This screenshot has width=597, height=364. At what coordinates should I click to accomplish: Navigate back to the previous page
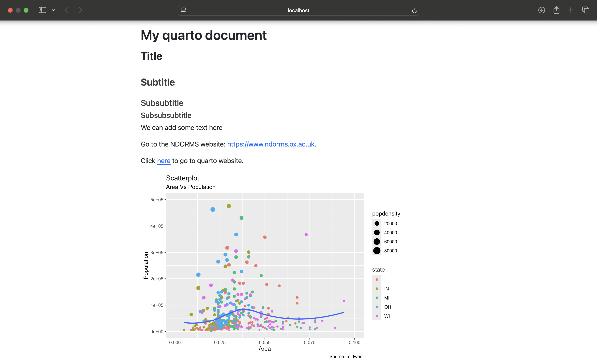[x=67, y=10]
